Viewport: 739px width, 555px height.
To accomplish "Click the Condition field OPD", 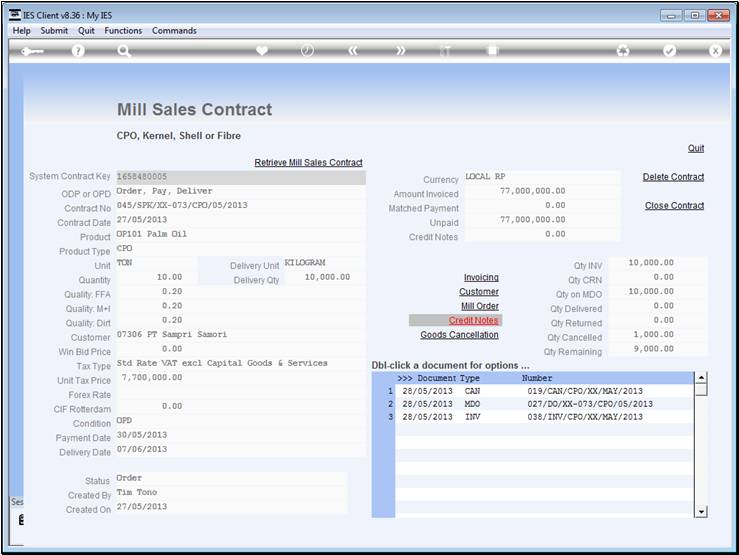I will pos(241,421).
